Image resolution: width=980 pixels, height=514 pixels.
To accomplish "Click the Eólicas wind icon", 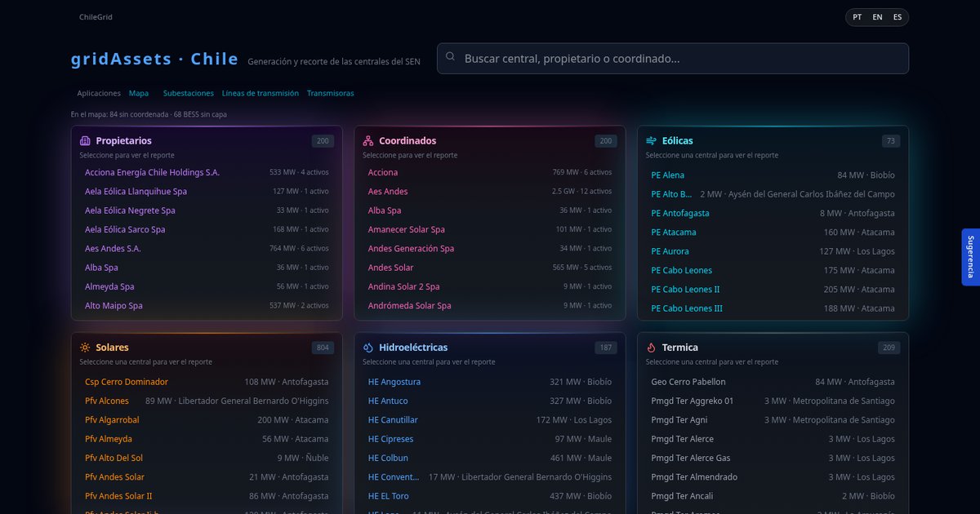I will pos(651,141).
